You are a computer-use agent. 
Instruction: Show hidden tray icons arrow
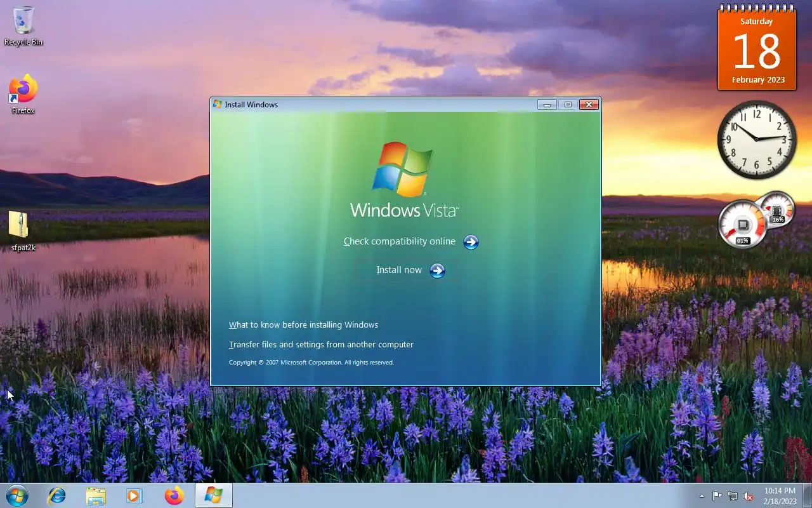[702, 496]
